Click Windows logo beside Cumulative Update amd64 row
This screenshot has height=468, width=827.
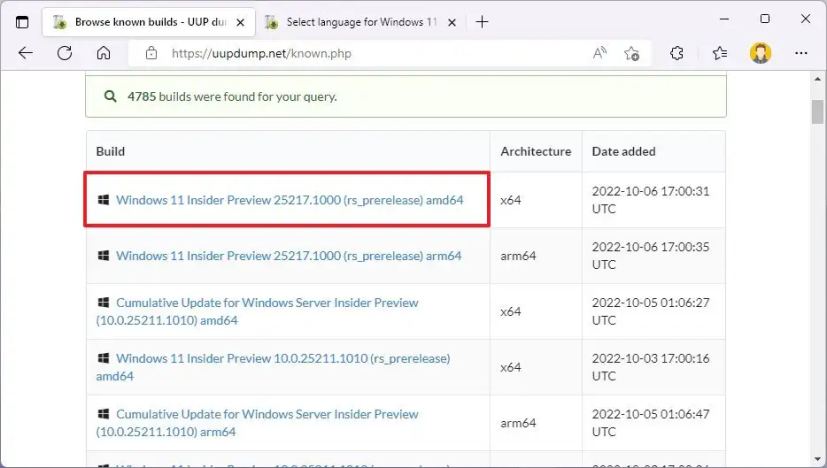(x=103, y=302)
